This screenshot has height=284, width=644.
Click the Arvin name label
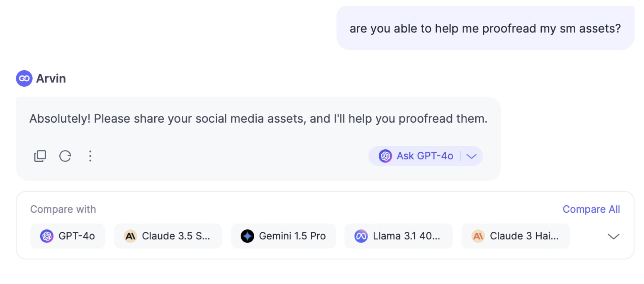point(51,78)
